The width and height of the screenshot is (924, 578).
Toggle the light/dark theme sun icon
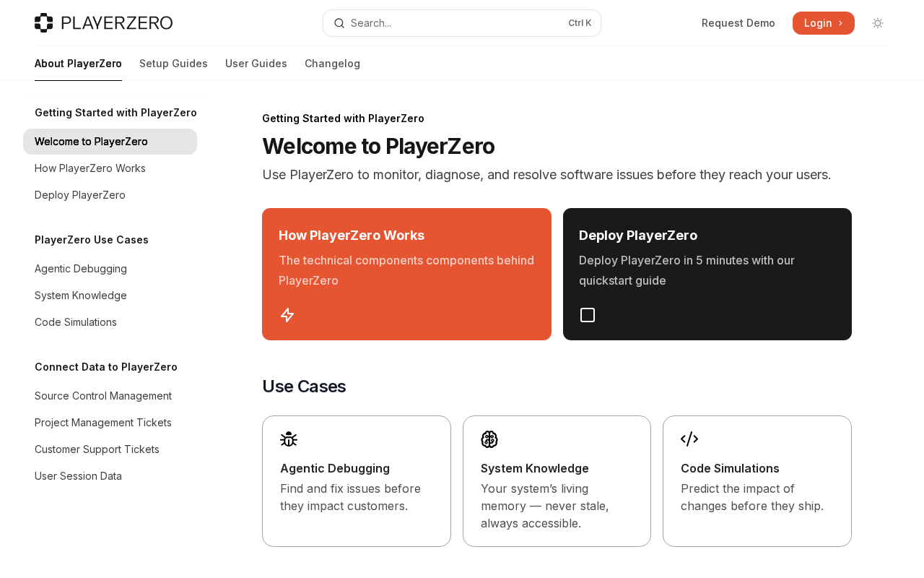click(878, 23)
